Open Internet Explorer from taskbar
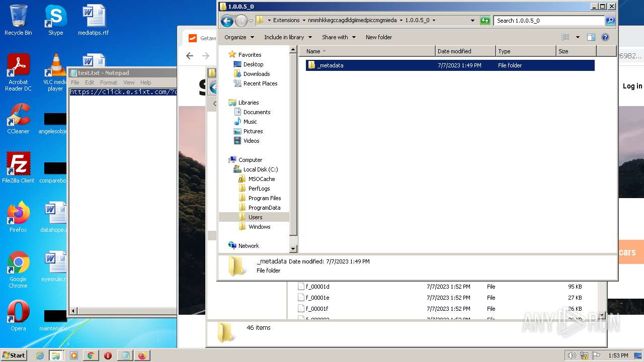Screen dimensions: 644x362 40,355
